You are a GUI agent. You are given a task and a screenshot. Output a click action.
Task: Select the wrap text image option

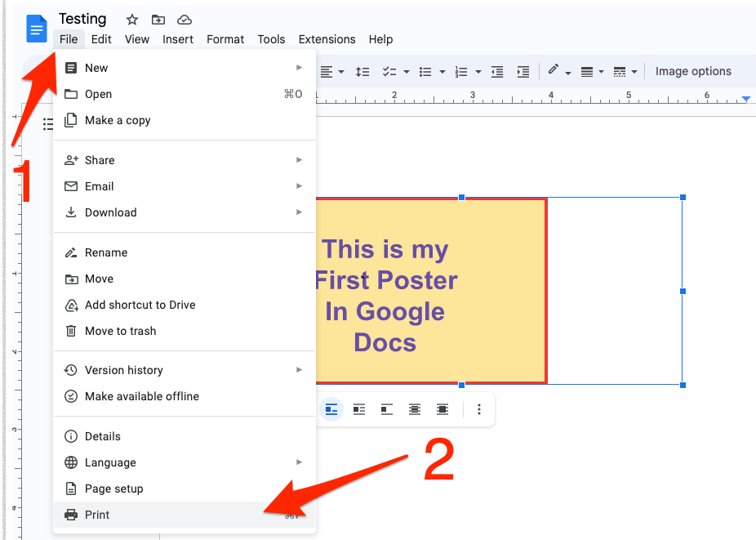pos(359,410)
